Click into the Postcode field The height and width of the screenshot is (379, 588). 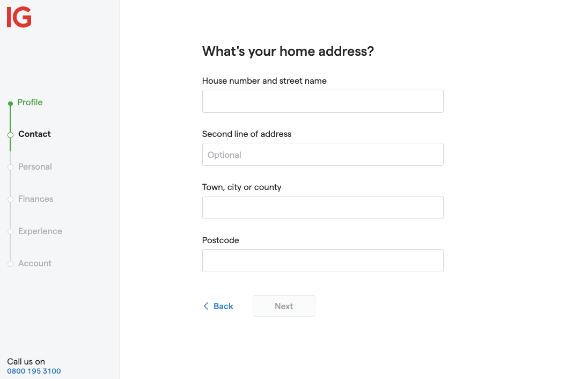pos(323,261)
